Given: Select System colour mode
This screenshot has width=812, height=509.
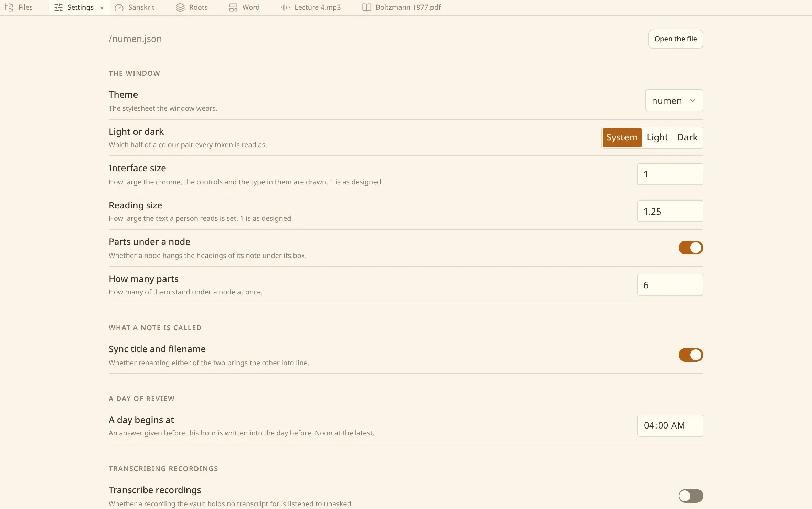Looking at the screenshot, I should (622, 137).
